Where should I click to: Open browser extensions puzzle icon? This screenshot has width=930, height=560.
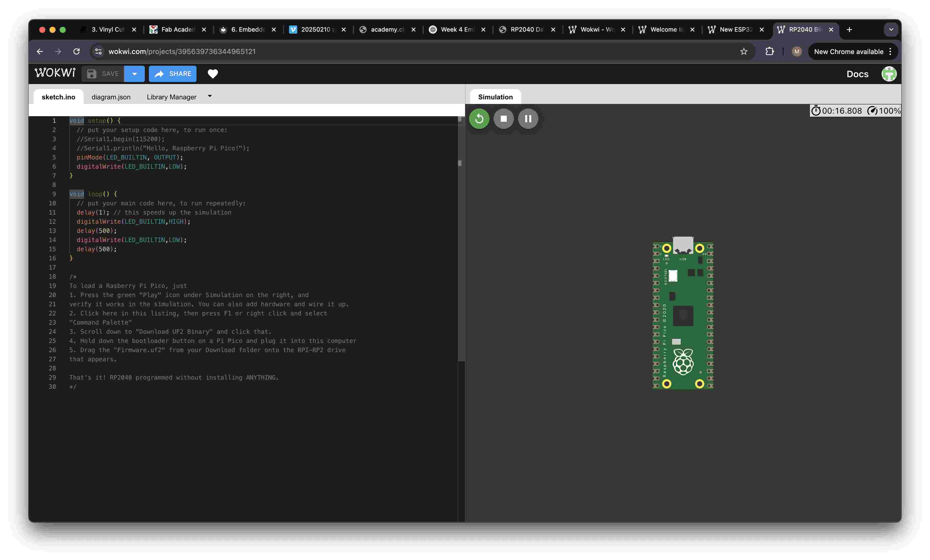(x=770, y=51)
